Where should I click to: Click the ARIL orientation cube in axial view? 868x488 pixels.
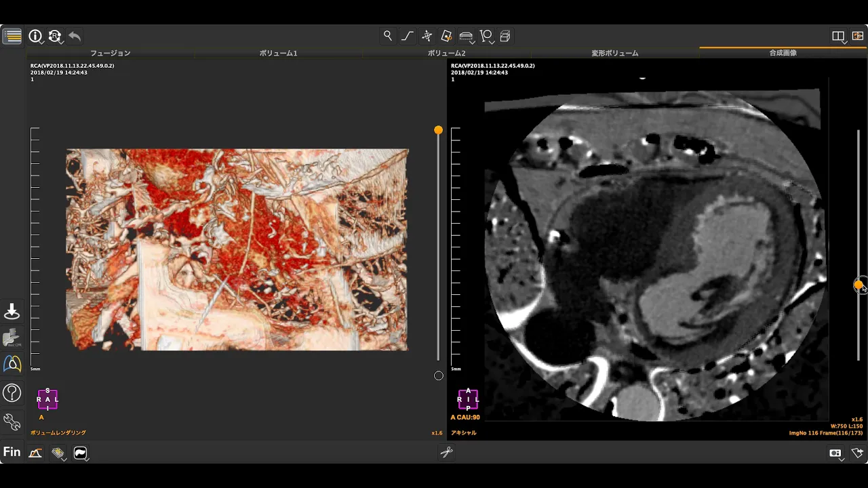[x=468, y=399]
